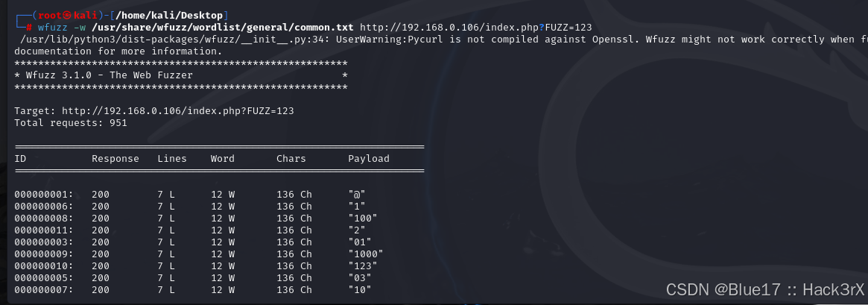Click the target URL in the command line
The height and width of the screenshot is (305, 868).
(x=475, y=27)
